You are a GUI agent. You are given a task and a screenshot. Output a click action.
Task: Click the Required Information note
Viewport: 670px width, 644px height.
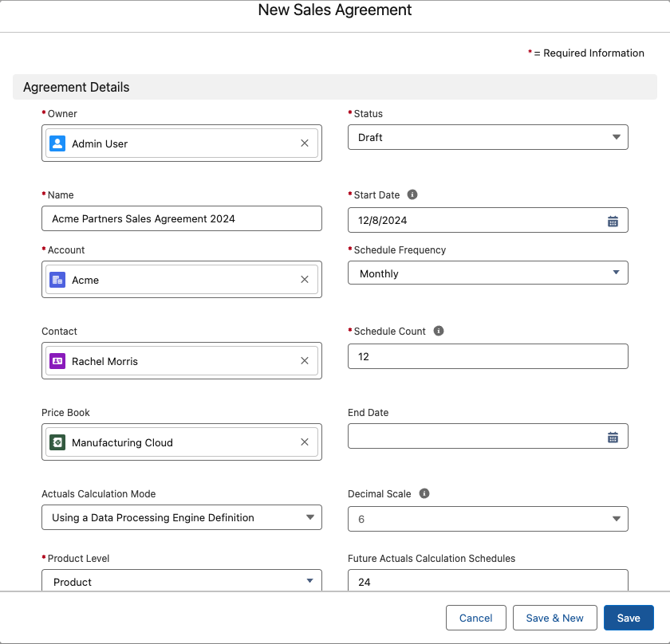pos(585,53)
